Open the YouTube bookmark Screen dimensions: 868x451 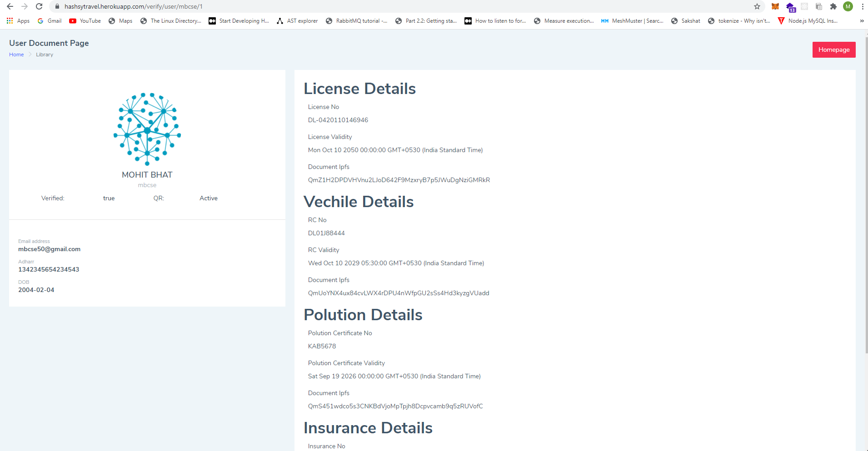click(85, 21)
